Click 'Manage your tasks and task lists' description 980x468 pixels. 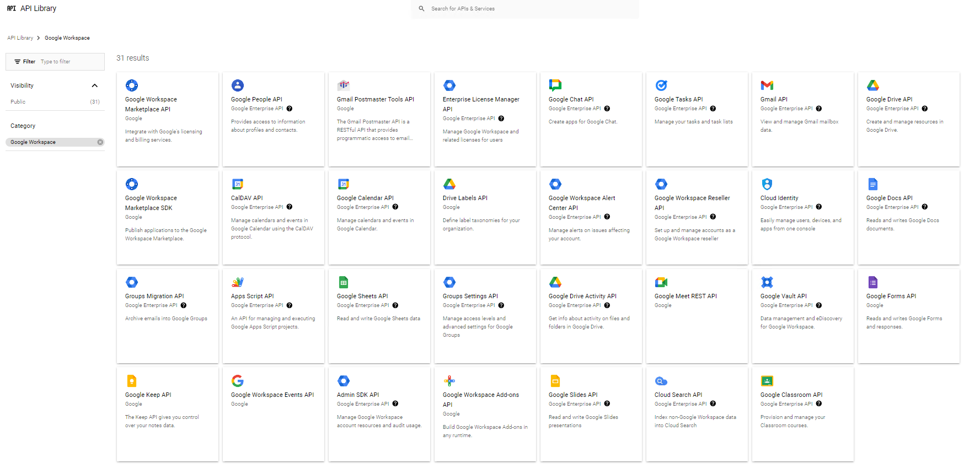click(694, 122)
